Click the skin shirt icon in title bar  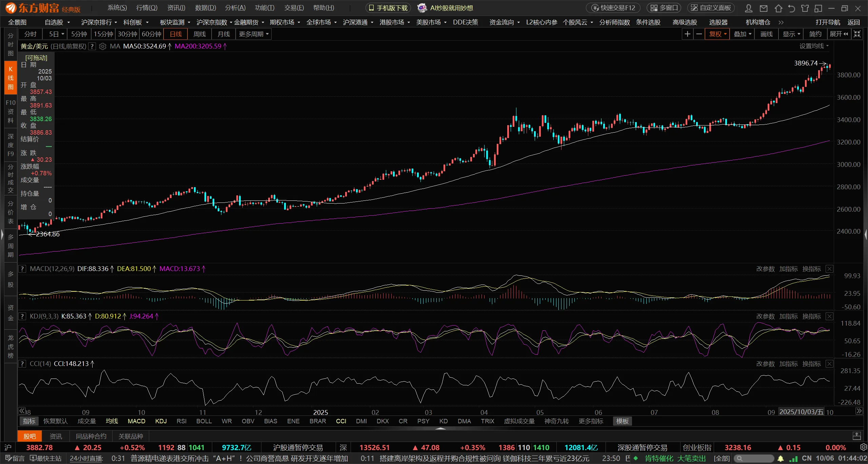pos(805,8)
